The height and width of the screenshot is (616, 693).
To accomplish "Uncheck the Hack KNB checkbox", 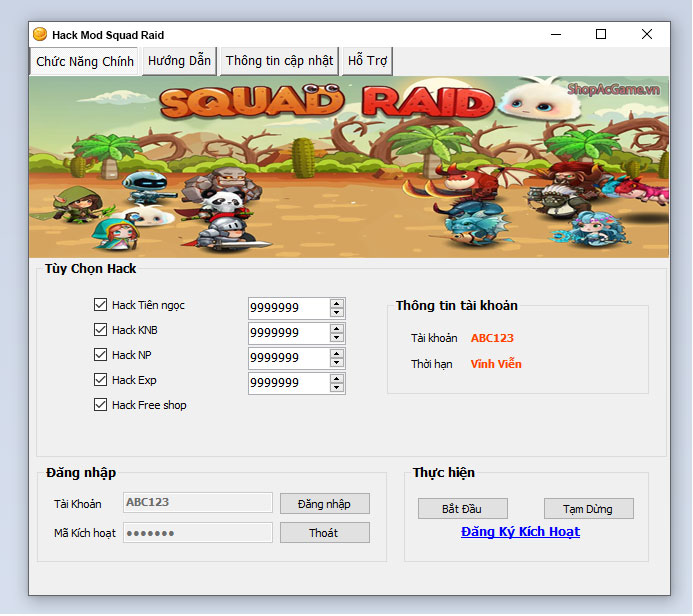I will pyautogui.click(x=100, y=330).
